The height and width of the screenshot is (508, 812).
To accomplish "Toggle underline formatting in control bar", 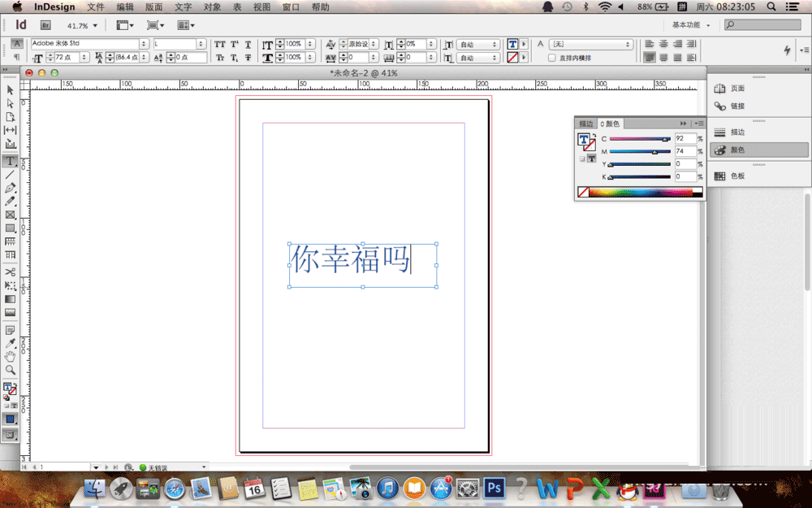I will click(248, 43).
